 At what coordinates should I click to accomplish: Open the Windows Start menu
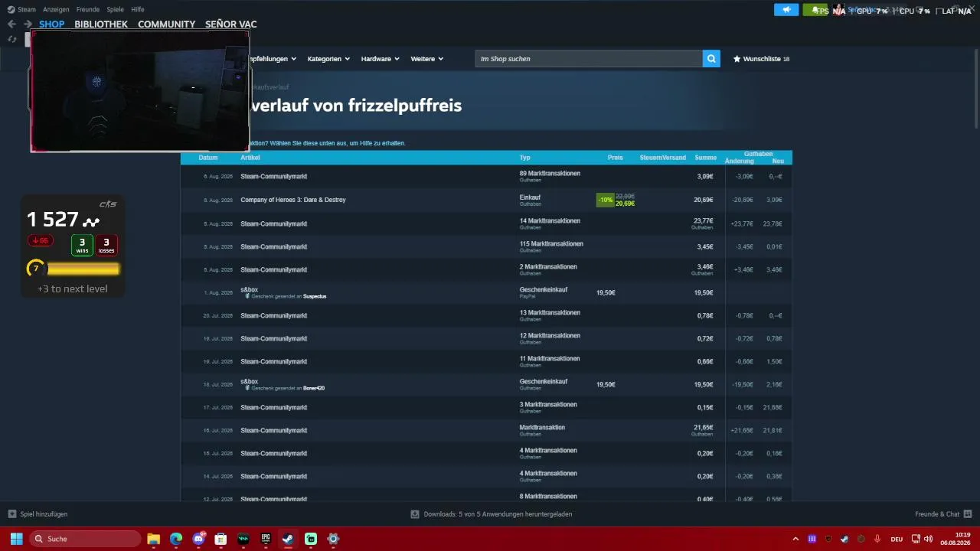click(16, 539)
